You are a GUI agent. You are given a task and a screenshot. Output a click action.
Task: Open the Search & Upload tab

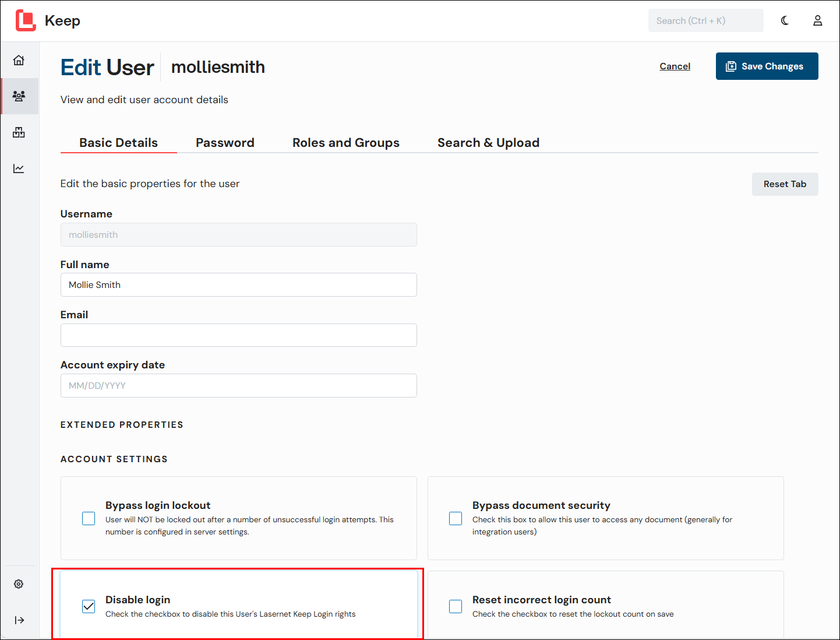[x=488, y=143]
